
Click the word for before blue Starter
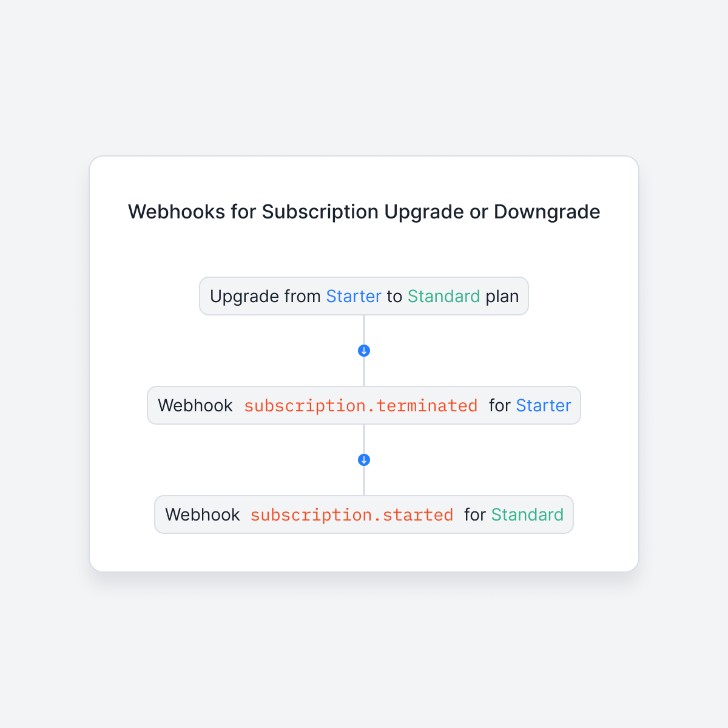point(500,405)
